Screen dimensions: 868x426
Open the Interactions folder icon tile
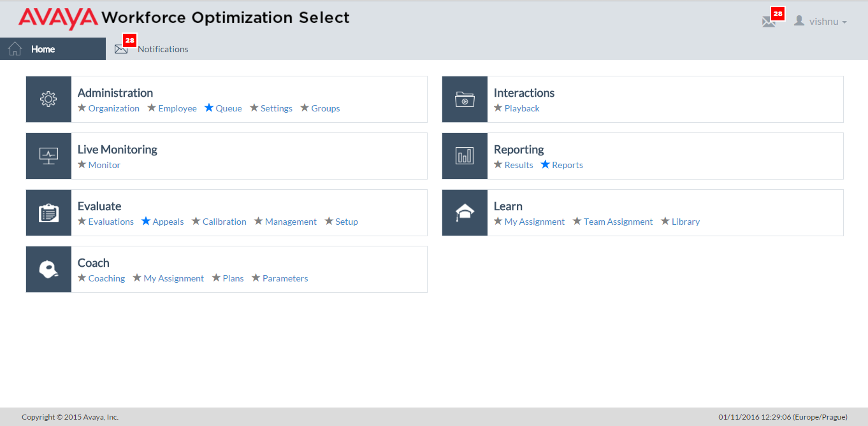coord(465,99)
